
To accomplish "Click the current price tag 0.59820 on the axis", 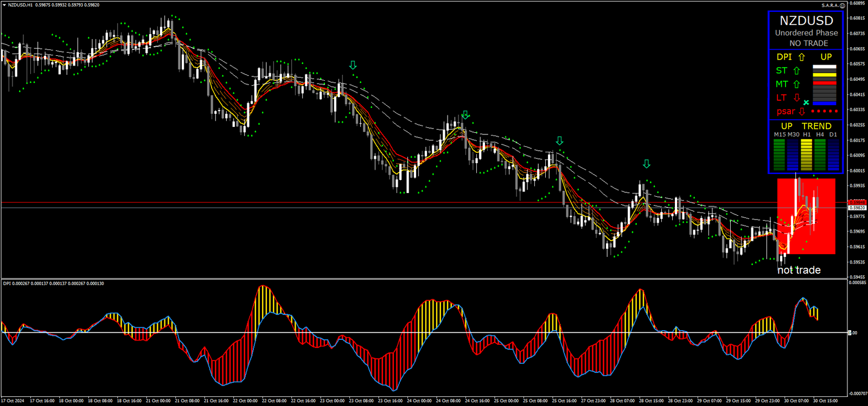I will tap(857, 208).
